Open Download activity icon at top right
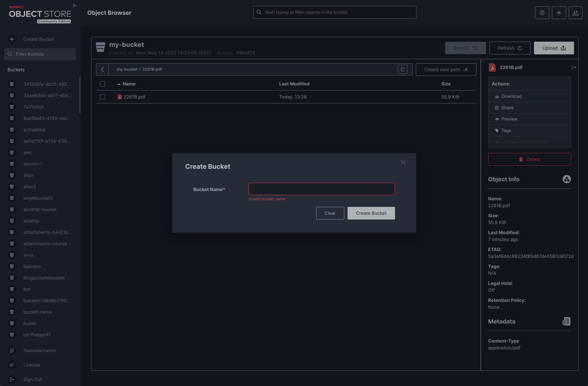588x386 pixels. pyautogui.click(x=576, y=13)
